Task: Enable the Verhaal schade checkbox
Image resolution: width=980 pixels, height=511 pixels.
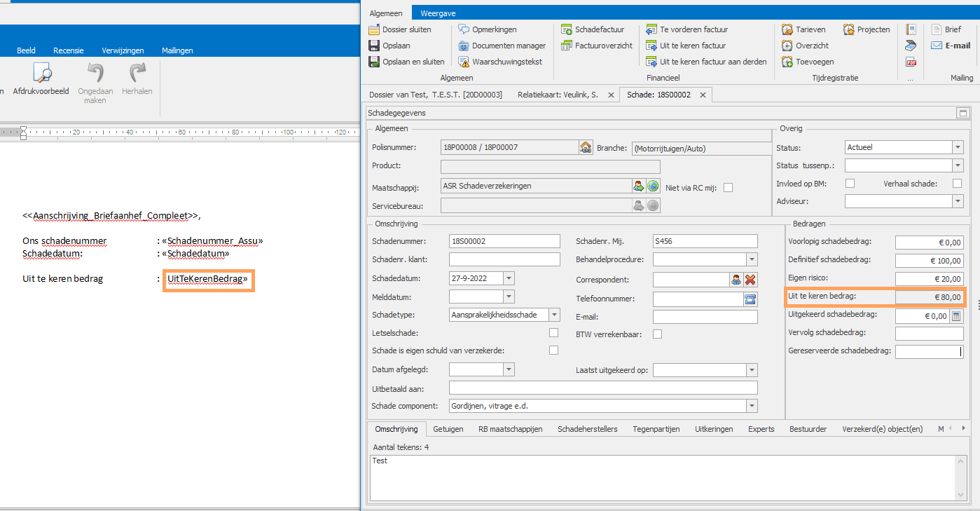Action: (957, 183)
